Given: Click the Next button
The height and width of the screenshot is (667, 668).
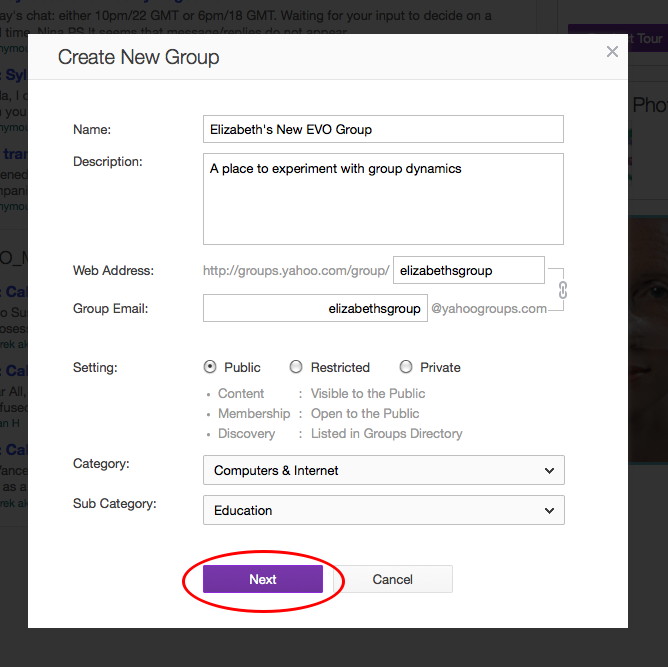Looking at the screenshot, I should (263, 579).
